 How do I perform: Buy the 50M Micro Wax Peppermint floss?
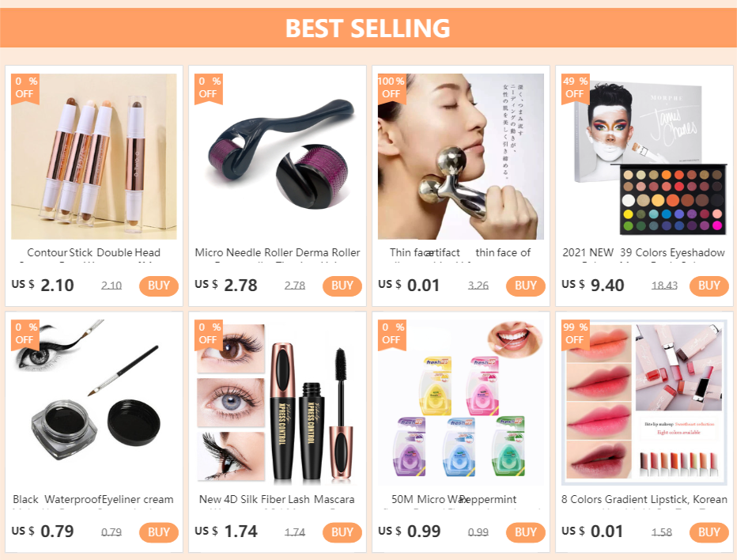(x=526, y=532)
